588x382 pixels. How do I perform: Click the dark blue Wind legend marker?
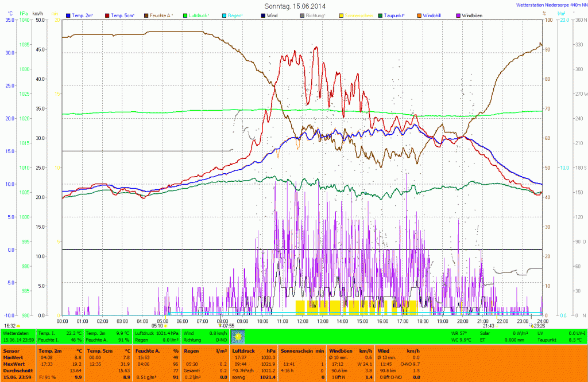[x=263, y=15]
